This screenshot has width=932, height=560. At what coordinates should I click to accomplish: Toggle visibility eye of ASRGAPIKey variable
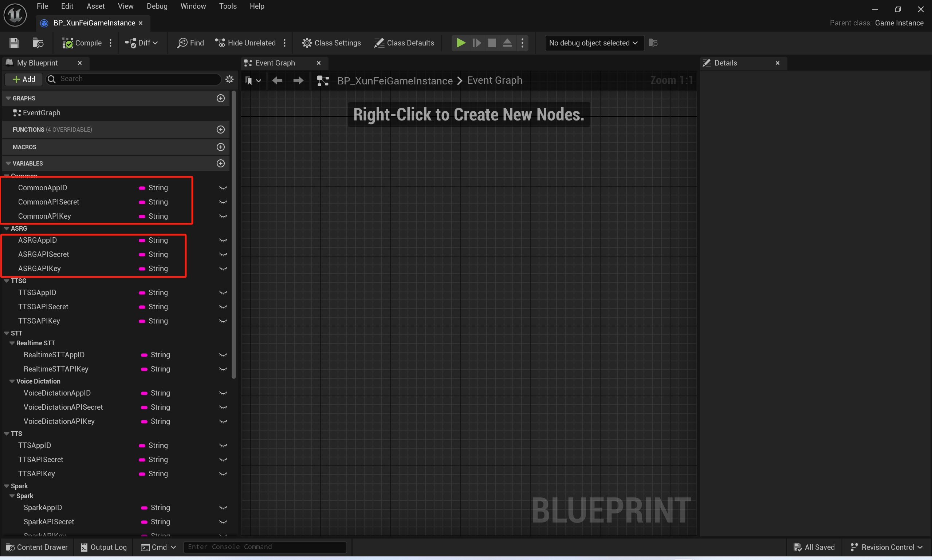pyautogui.click(x=223, y=269)
